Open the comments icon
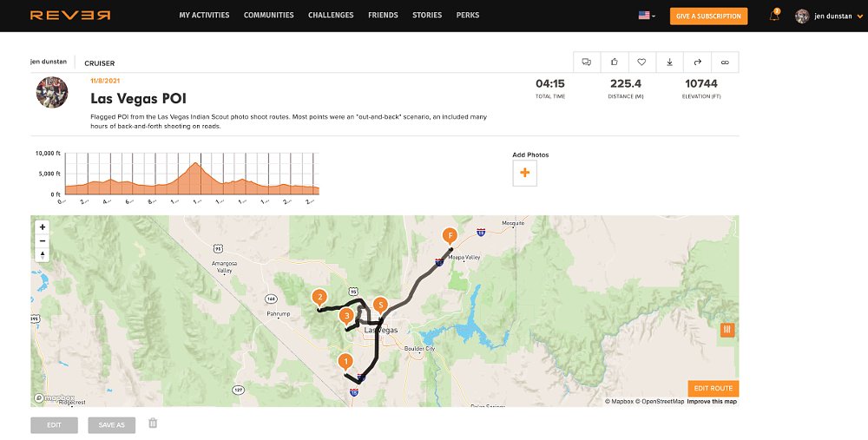 pyautogui.click(x=587, y=62)
